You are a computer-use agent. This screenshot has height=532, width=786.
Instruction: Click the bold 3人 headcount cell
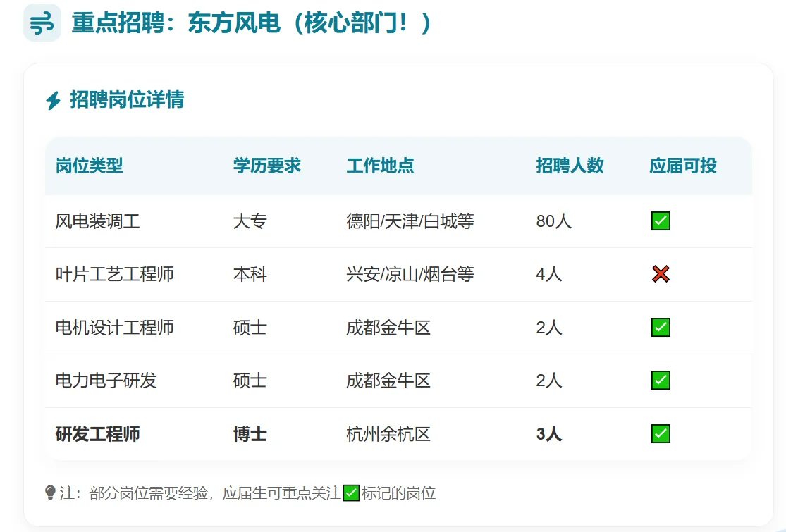point(549,434)
